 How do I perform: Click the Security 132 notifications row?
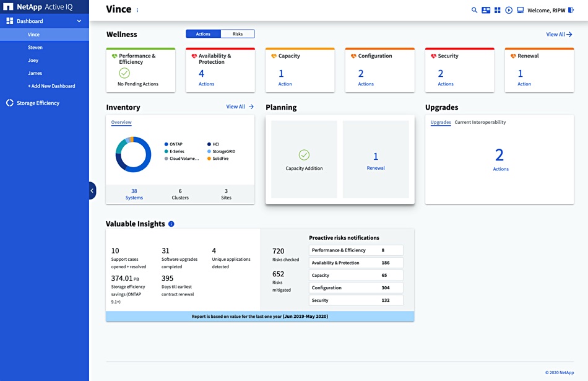[x=356, y=300]
